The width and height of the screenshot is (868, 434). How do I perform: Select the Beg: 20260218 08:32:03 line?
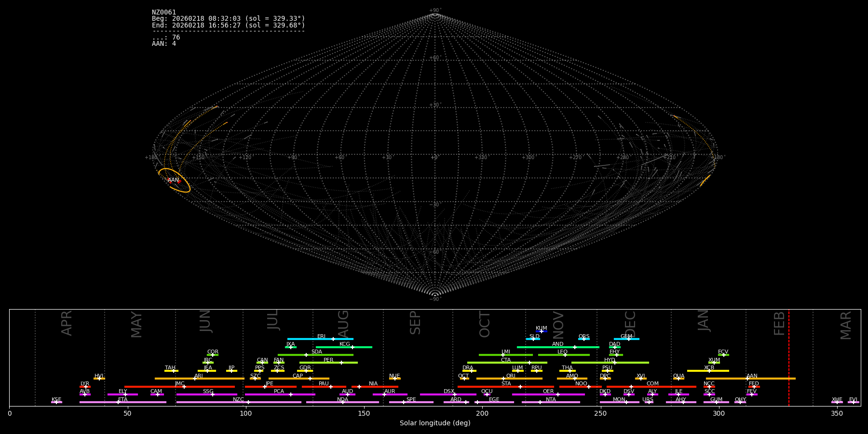pyautogui.click(x=229, y=19)
